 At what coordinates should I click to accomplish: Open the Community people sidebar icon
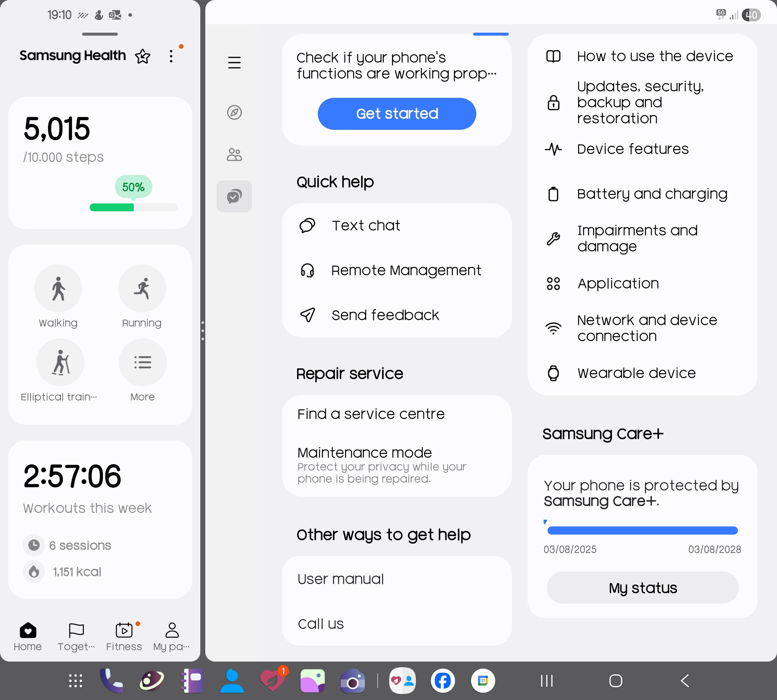click(234, 155)
